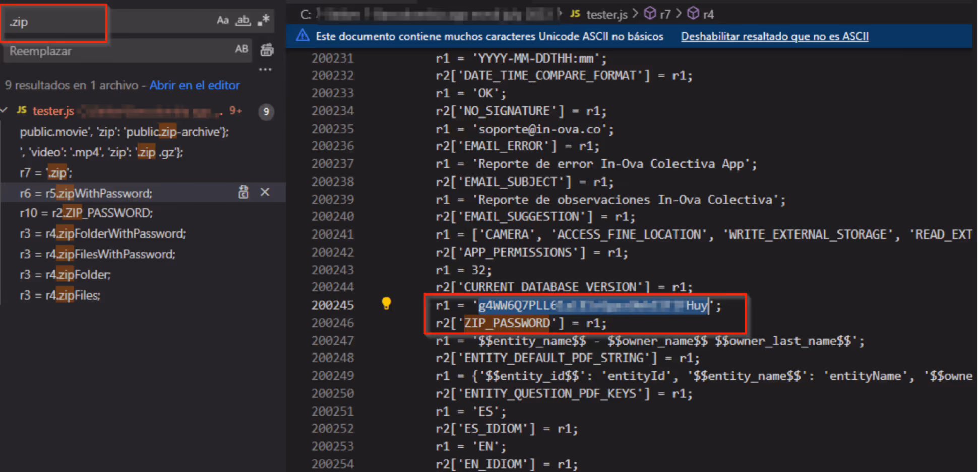Click the lightbulb code action icon

click(386, 303)
